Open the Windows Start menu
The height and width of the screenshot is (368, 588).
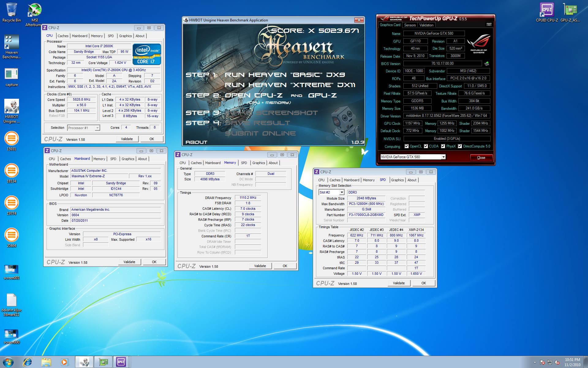coord(8,362)
